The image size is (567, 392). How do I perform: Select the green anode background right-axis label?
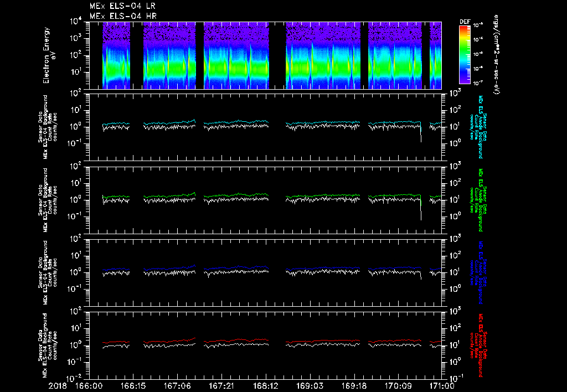pyautogui.click(x=478, y=200)
